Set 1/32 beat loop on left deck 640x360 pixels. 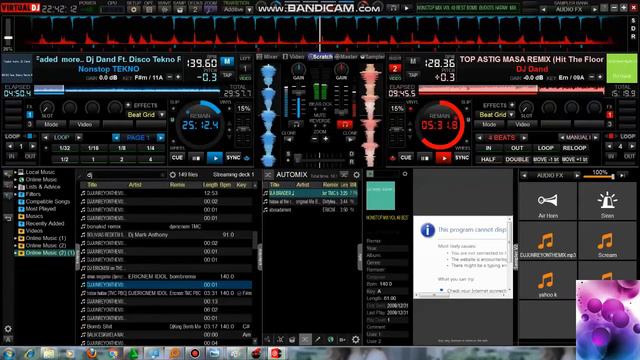point(64,148)
